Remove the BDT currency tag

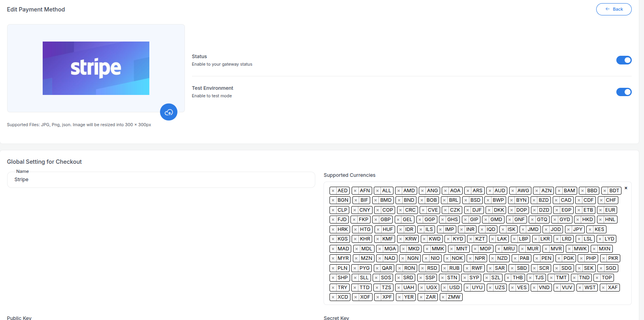pos(604,191)
